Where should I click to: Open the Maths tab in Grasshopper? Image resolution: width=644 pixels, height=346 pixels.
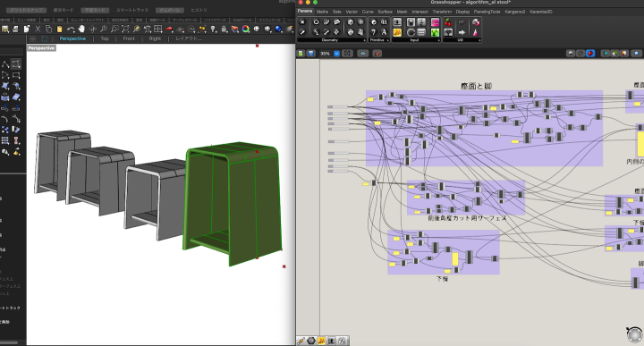(x=322, y=12)
